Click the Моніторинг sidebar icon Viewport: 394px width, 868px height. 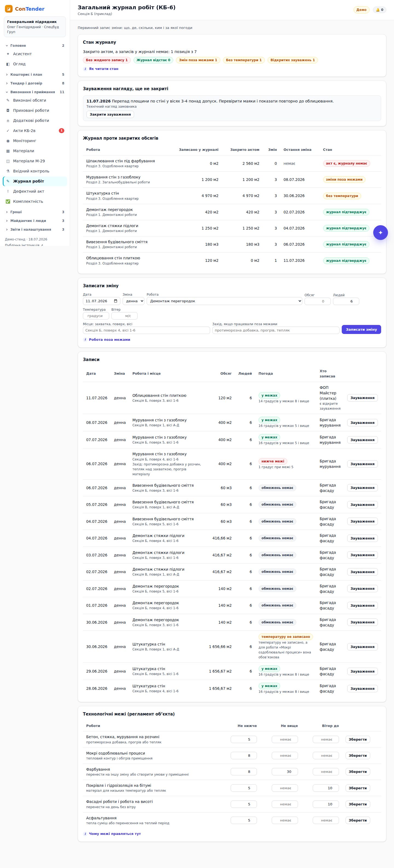[x=8, y=141]
